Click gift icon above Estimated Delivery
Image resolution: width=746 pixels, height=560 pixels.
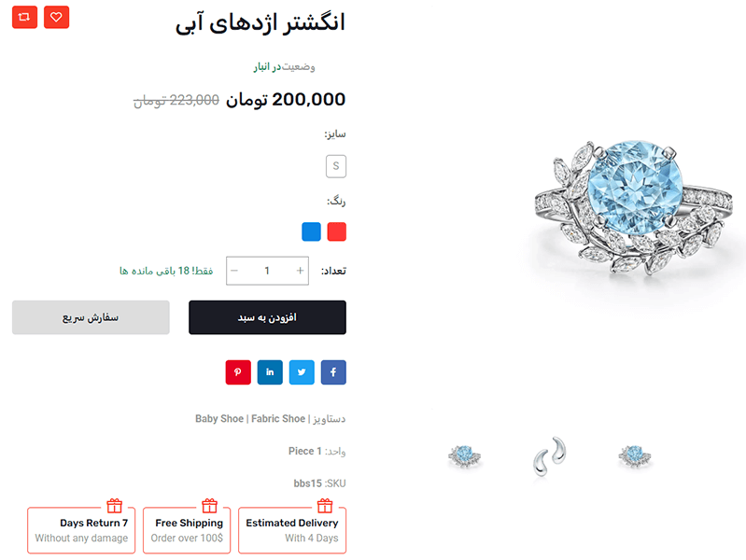325,506
